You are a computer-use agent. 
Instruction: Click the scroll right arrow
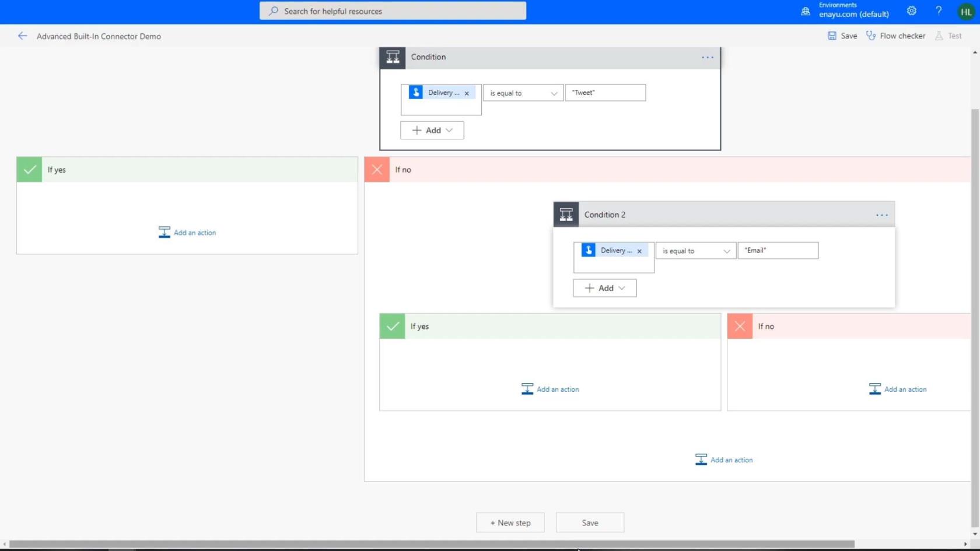[965, 544]
